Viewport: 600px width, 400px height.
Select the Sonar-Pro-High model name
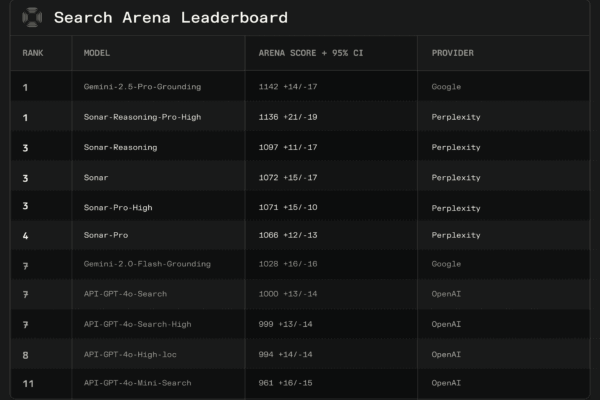pyautogui.click(x=118, y=207)
